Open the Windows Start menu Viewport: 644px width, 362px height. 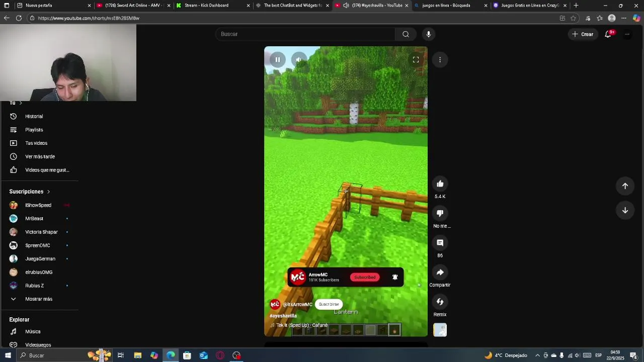coord(8,355)
